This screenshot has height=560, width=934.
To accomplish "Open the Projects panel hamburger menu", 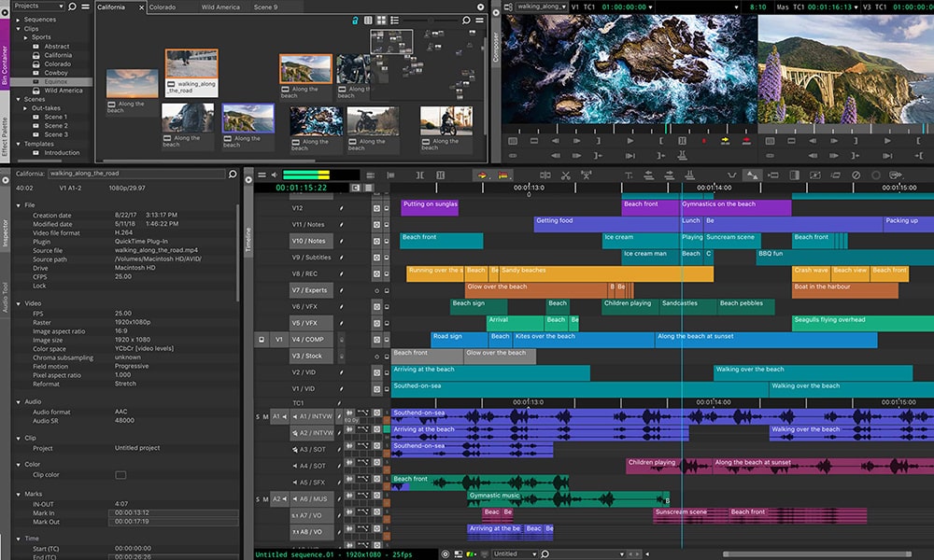I will point(85,6).
